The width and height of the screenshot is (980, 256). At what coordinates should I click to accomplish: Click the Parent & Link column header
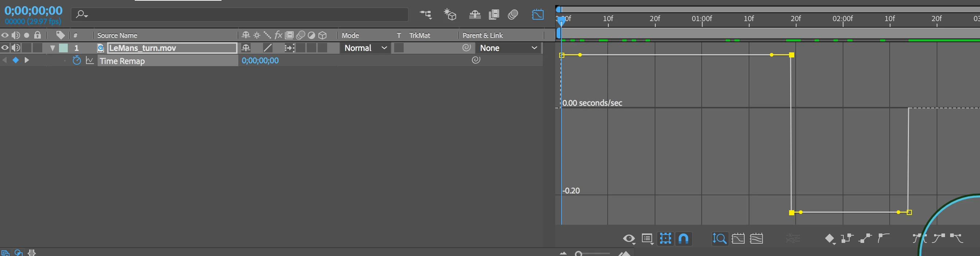click(482, 35)
